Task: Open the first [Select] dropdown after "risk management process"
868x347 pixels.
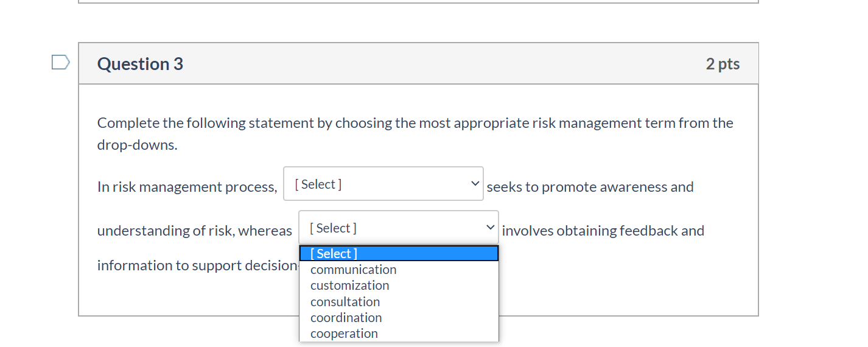Action: click(383, 184)
